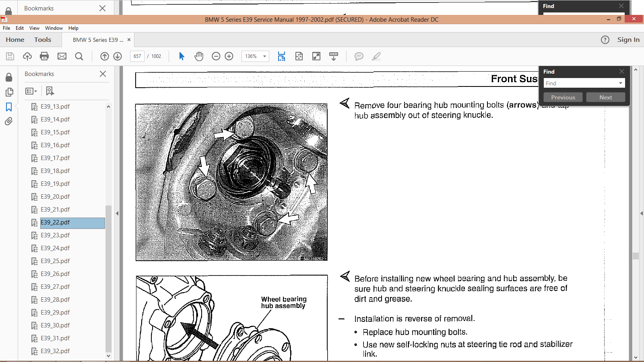
Task: Collapse the left navigation pane arrow
Action: pyautogui.click(x=117, y=214)
